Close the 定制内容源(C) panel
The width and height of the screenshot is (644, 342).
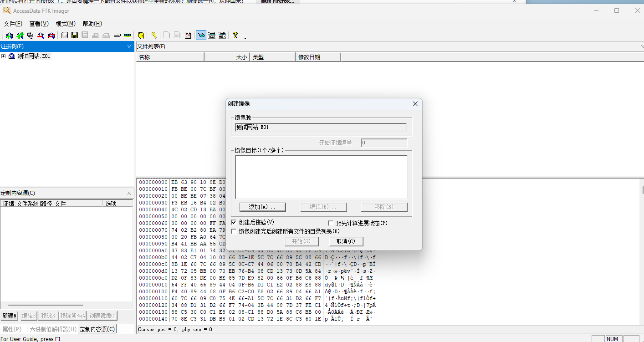(x=129, y=193)
